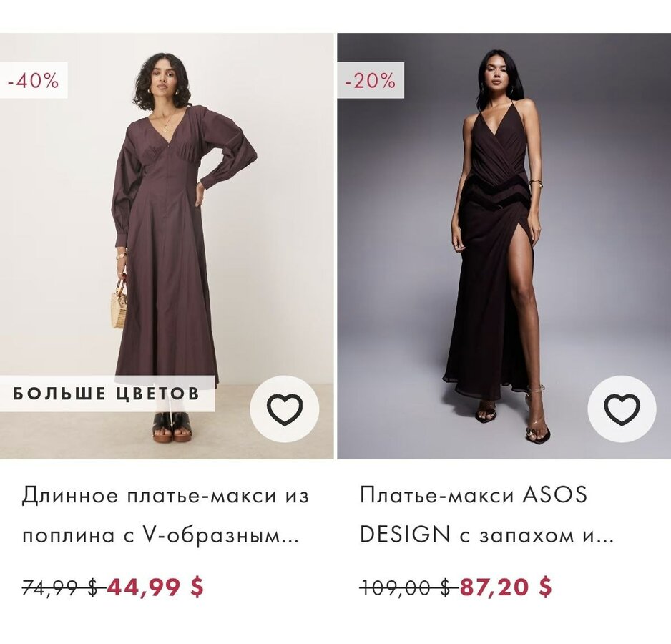Viewport: 671px width, 644px height.
Task: Click the sale price 87,20 $
Action: 506,587
